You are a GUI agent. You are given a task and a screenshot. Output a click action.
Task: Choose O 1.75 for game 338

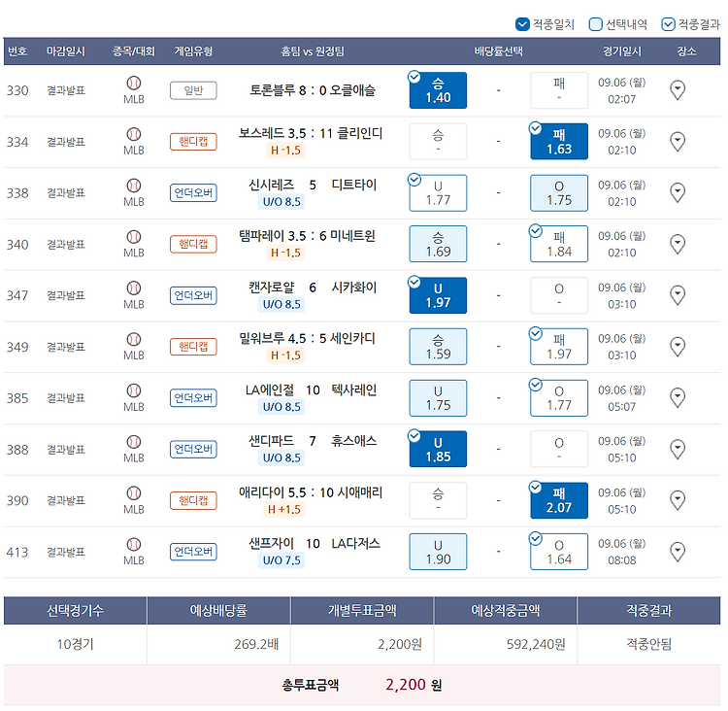click(x=559, y=193)
